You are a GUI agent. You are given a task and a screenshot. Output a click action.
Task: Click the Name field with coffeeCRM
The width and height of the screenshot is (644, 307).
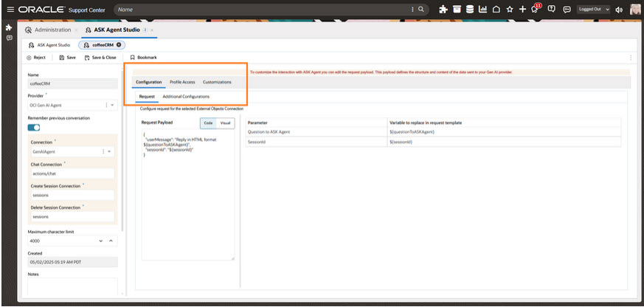(x=73, y=83)
